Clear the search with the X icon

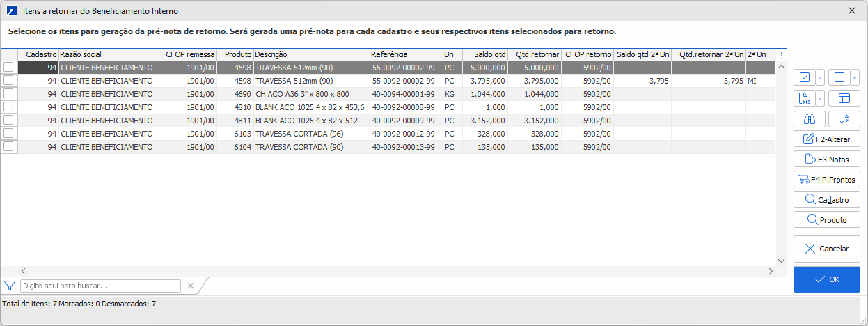point(191,286)
